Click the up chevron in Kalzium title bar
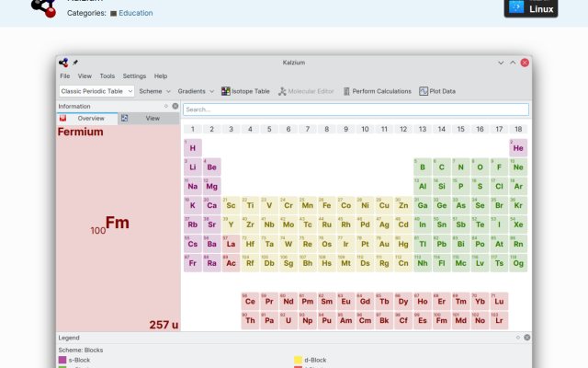588x368 pixels. (x=513, y=63)
